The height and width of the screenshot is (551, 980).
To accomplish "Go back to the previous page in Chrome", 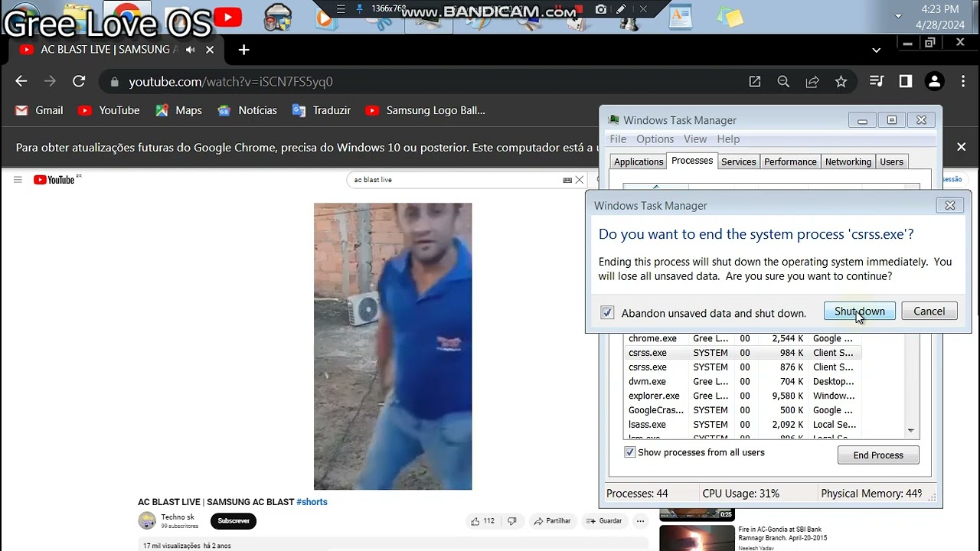I will click(x=21, y=81).
